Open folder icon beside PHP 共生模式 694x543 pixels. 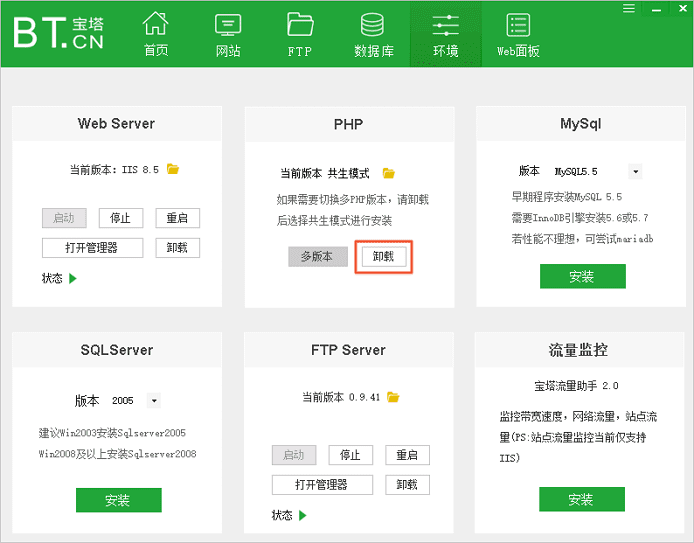(x=389, y=173)
